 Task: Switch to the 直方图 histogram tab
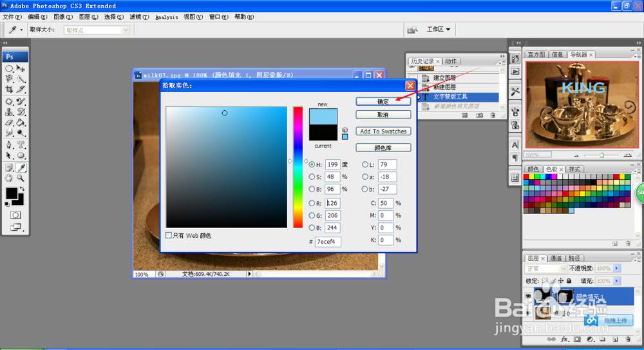(x=536, y=55)
